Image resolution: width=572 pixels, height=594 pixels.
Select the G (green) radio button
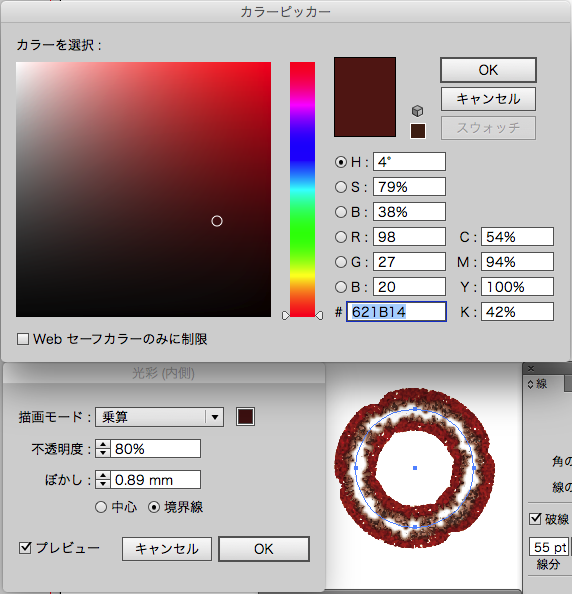(341, 262)
